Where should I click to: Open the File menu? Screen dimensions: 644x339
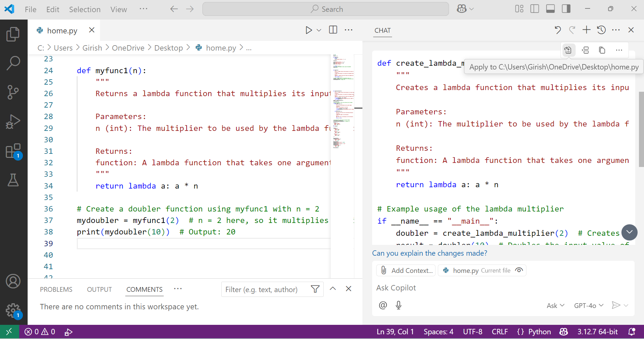click(x=30, y=9)
